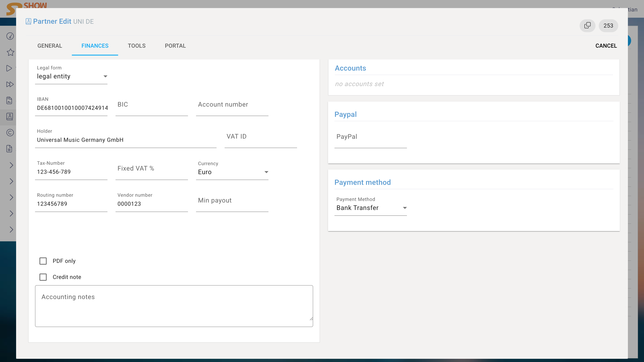This screenshot has height=362, width=644.
Task: Click the dashboard gauge sidebar icon
Action: point(10,36)
